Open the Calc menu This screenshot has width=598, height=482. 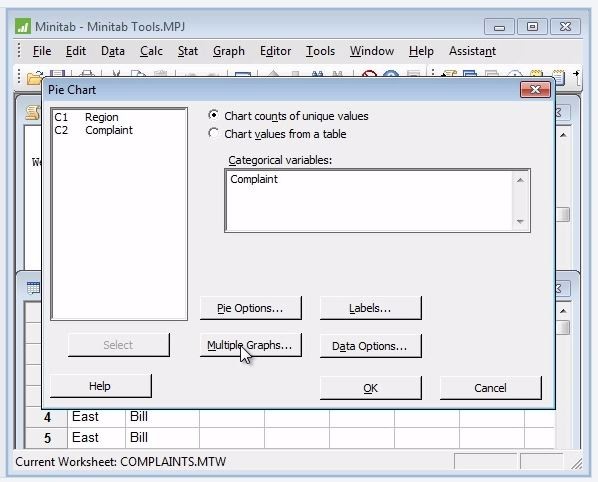pyautogui.click(x=151, y=51)
